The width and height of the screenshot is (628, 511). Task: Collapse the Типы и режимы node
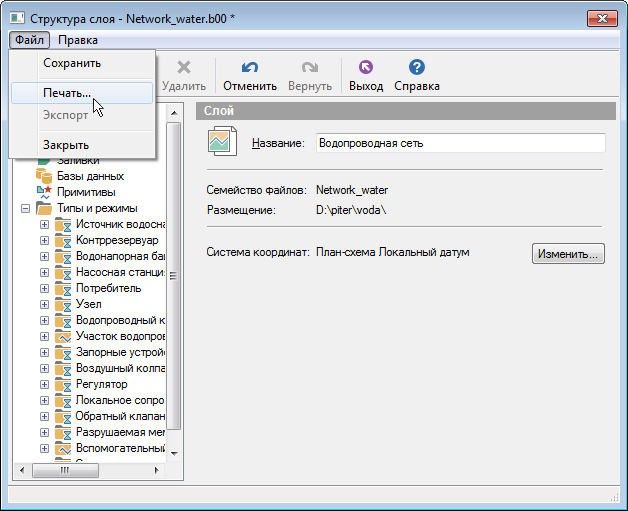click(25, 209)
